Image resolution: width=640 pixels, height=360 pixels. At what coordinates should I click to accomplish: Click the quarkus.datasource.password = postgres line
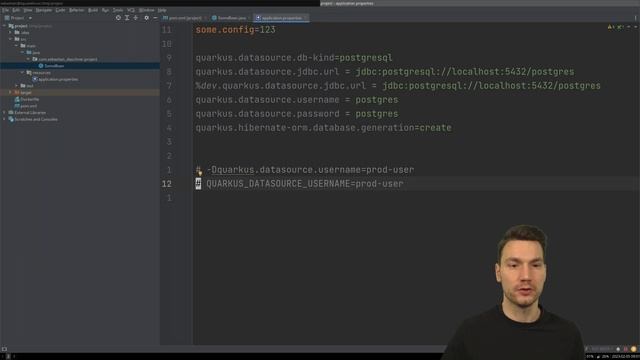[297, 114]
